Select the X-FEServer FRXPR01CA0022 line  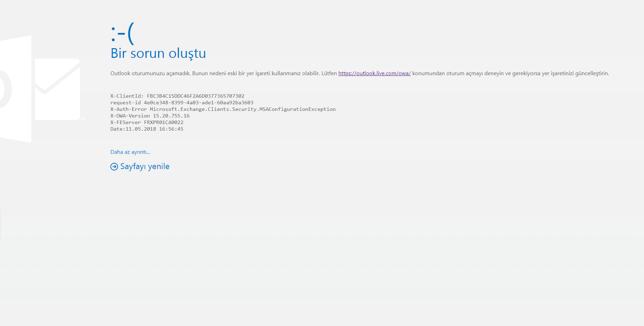[147, 122]
